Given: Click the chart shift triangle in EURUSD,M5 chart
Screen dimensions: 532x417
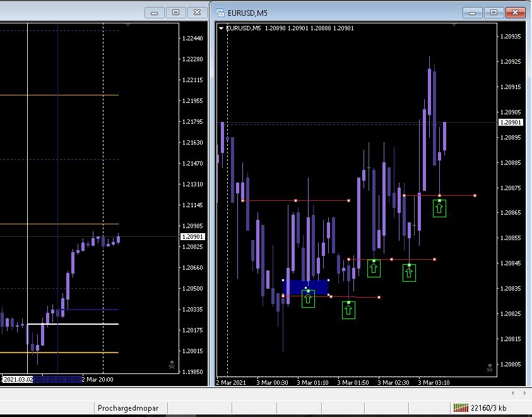Looking at the screenshot, I should (454, 25).
